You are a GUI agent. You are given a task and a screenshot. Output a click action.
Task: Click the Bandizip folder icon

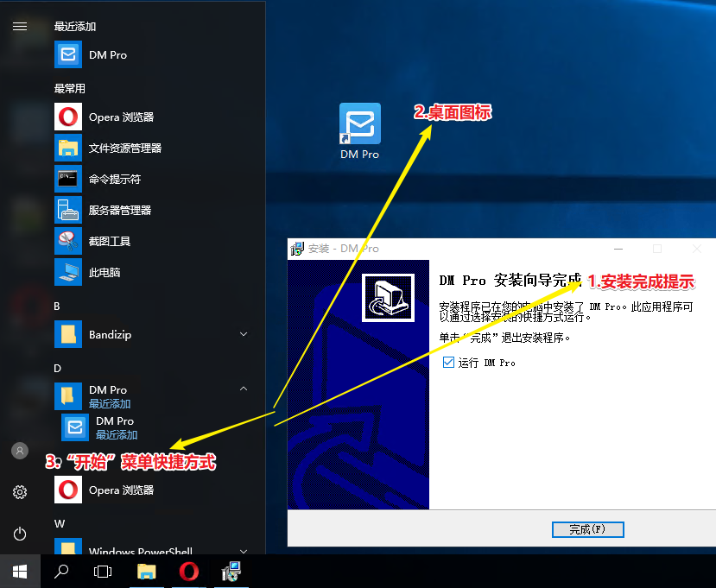(x=68, y=334)
